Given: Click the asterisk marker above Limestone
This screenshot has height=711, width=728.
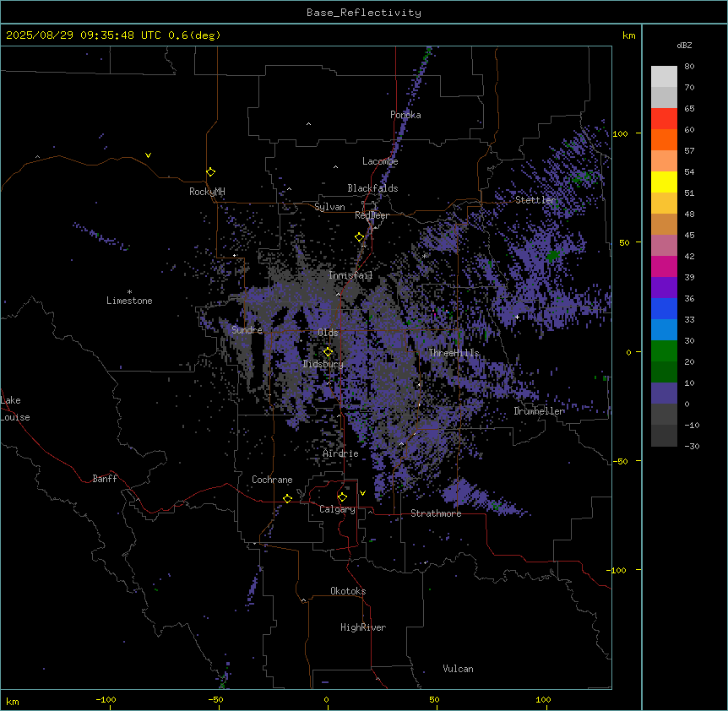Looking at the screenshot, I should 129,292.
